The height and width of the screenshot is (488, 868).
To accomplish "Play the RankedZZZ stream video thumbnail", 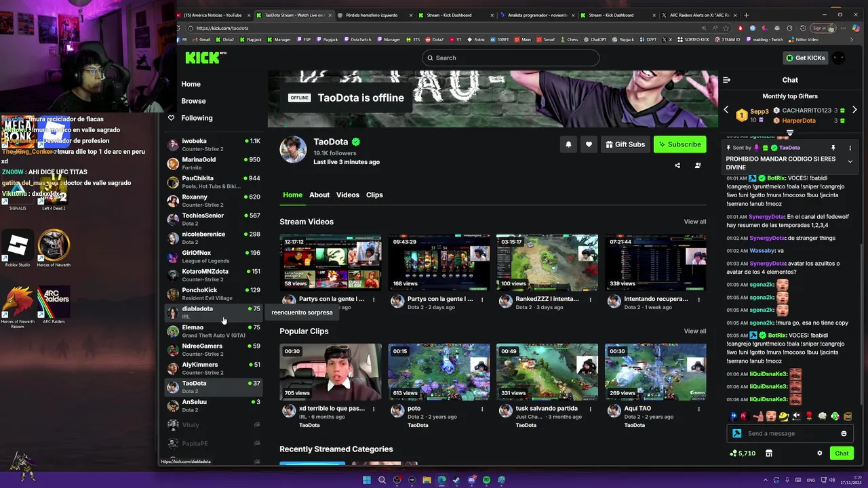I will (547, 263).
